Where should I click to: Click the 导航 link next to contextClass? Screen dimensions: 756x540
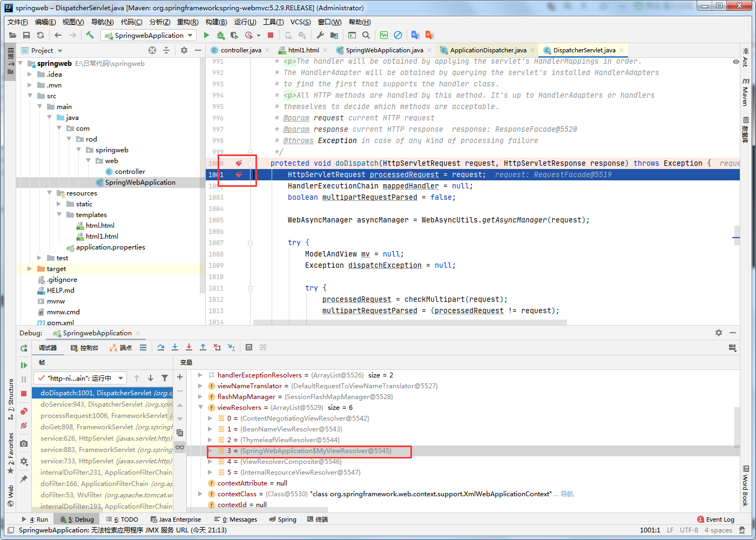point(567,494)
